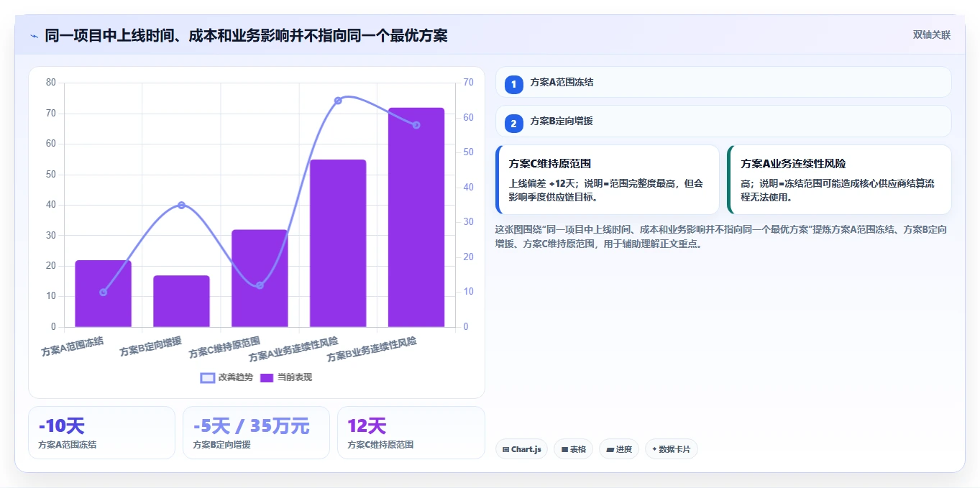Select the numbered badge 1 for 方案A范围冻结
The height and width of the screenshot is (488, 980).
[513, 85]
